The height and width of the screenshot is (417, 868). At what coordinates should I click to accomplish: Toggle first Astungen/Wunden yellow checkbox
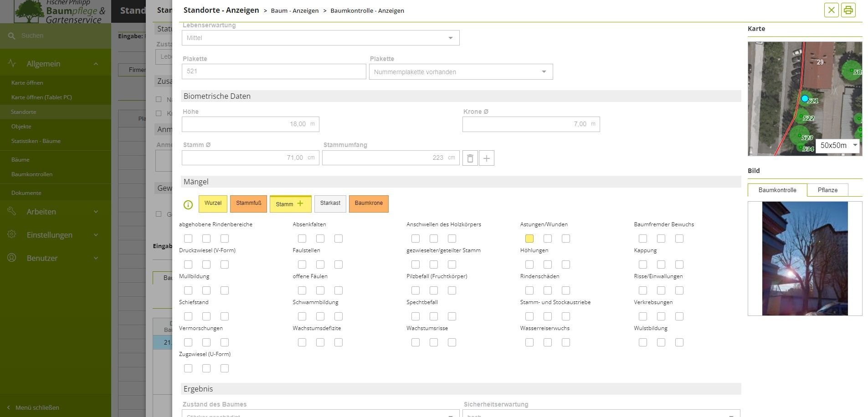pyautogui.click(x=529, y=239)
